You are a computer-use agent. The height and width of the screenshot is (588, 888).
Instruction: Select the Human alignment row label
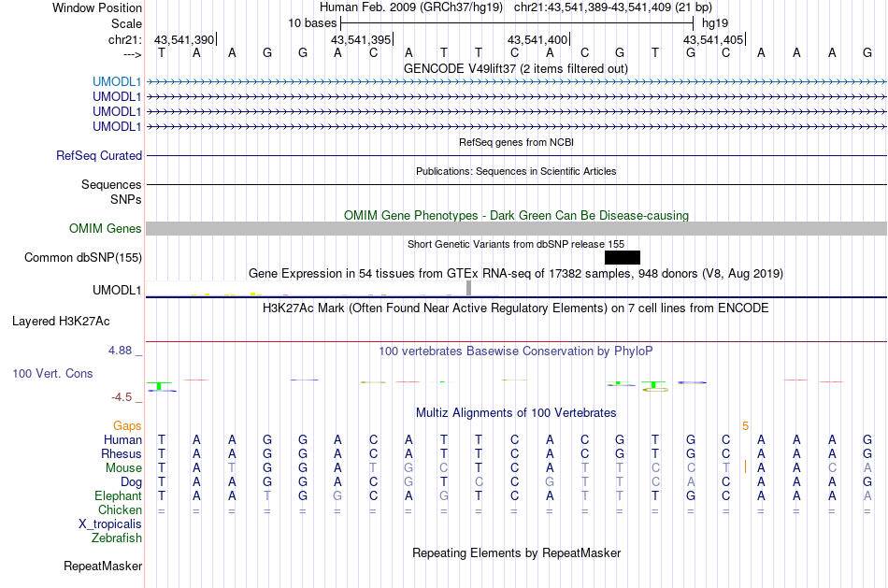click(122, 440)
